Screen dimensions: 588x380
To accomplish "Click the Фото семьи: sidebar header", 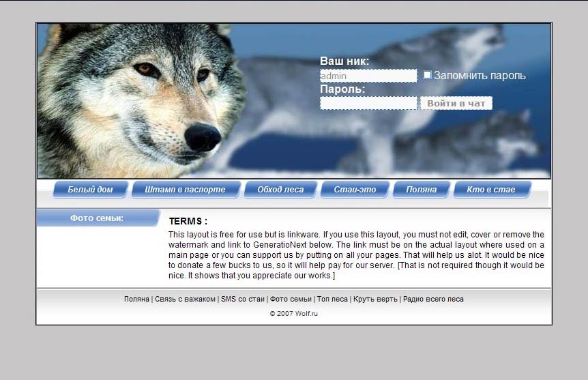I will (x=98, y=218).
